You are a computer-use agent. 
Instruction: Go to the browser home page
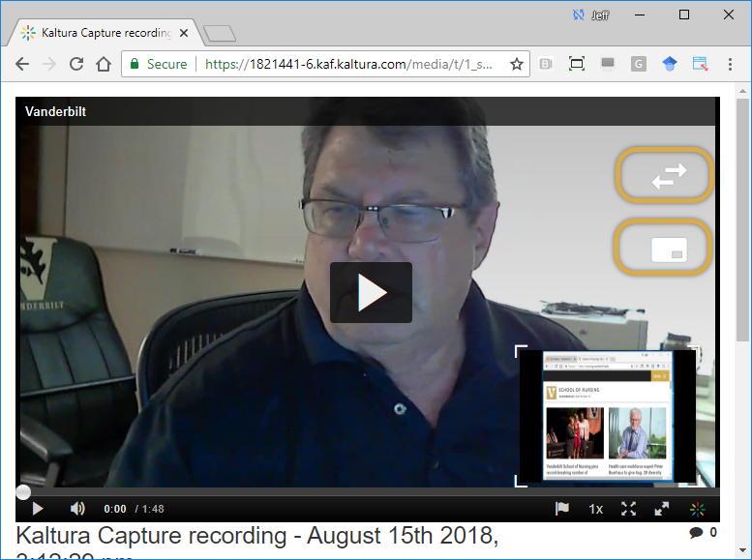pyautogui.click(x=104, y=65)
